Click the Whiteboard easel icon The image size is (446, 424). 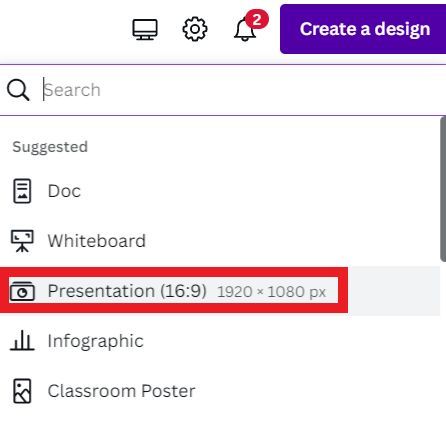click(22, 241)
